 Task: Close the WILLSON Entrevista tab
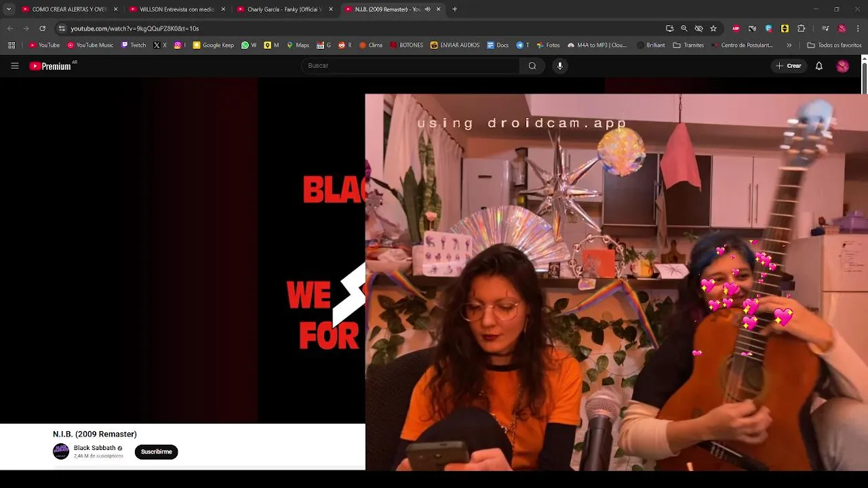tap(223, 9)
